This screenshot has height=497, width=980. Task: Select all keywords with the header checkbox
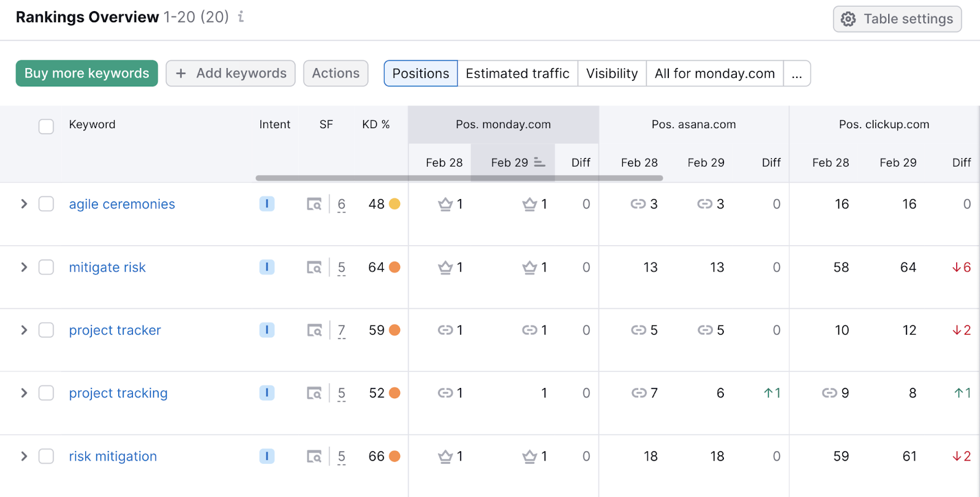(46, 126)
